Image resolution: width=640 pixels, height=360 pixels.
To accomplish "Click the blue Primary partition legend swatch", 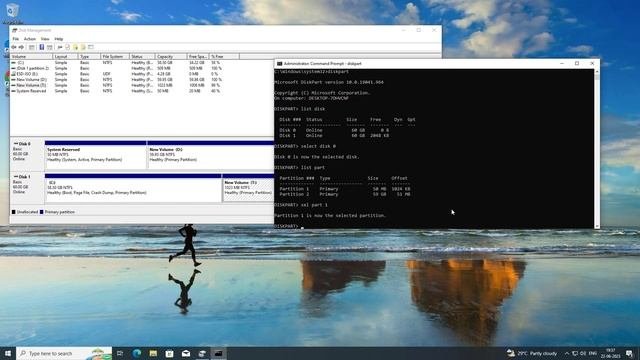I will (42, 212).
